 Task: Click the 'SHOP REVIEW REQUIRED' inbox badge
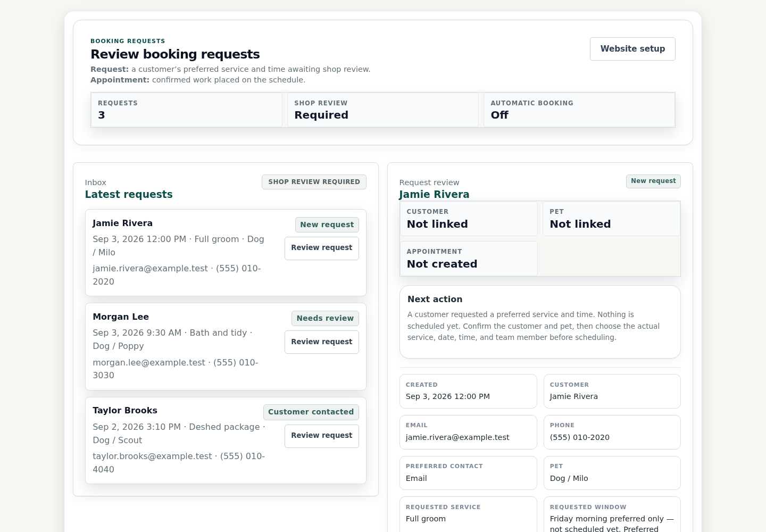pos(314,182)
